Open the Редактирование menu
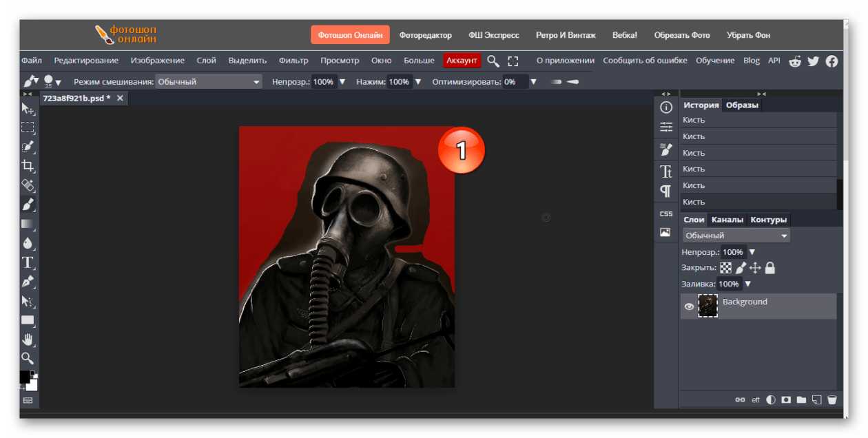Viewport: 868px width, 438px height. pyautogui.click(x=86, y=61)
